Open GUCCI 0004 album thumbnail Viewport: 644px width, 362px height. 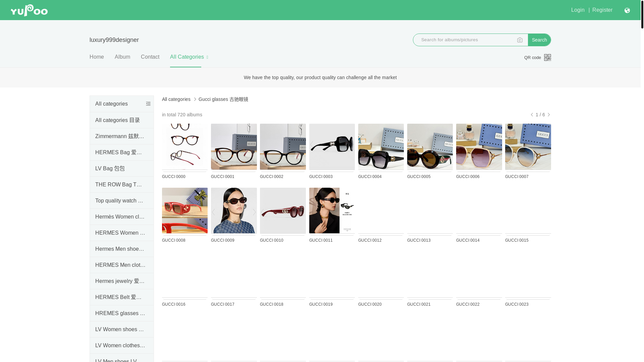click(x=381, y=146)
